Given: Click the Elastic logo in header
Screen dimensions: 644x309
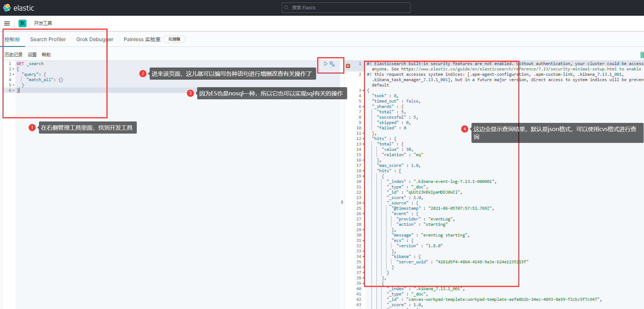Looking at the screenshot, I should (19, 8).
